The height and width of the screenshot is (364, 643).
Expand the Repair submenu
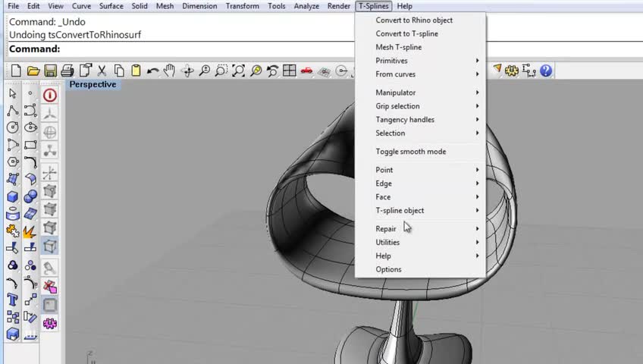tap(420, 229)
